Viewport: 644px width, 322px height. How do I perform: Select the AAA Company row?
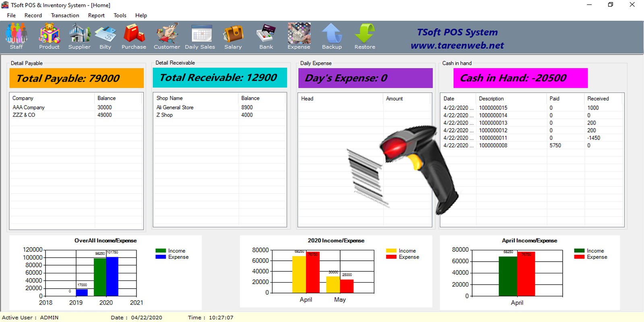(x=76, y=107)
